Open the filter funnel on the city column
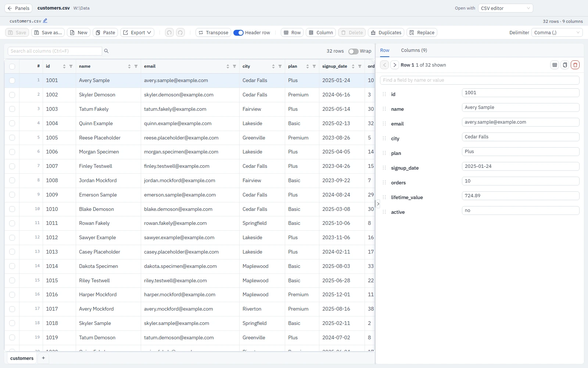Screen dimensions: 588x368 [x=280, y=66]
